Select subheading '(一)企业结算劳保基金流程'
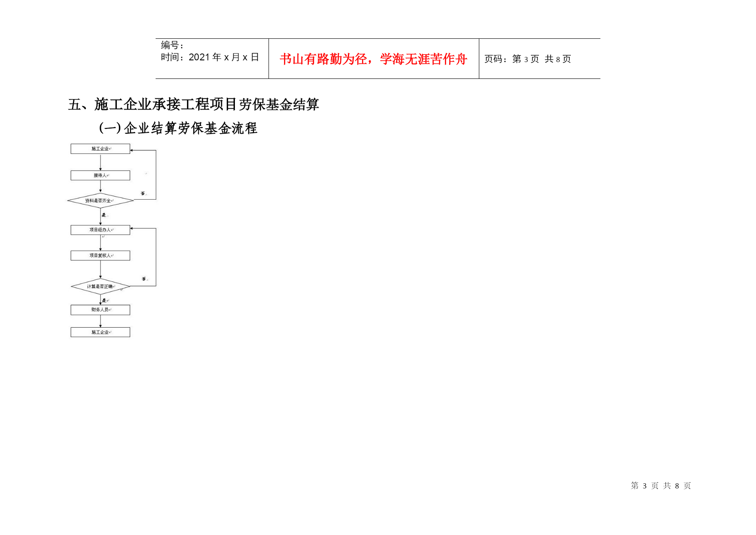This screenshot has width=756, height=535. pos(178,128)
